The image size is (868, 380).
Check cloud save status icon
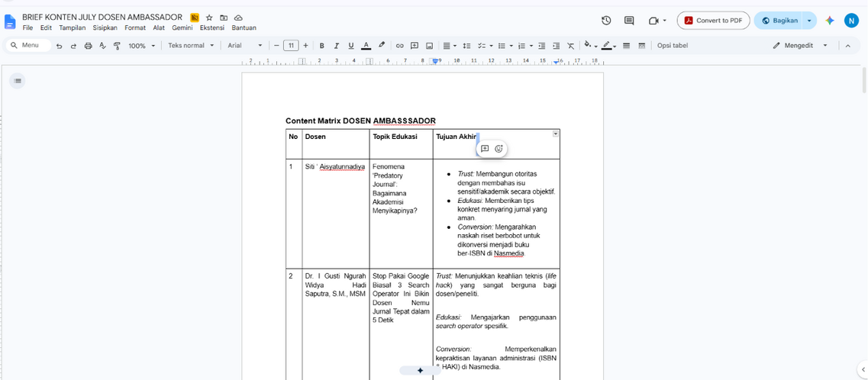tap(239, 18)
